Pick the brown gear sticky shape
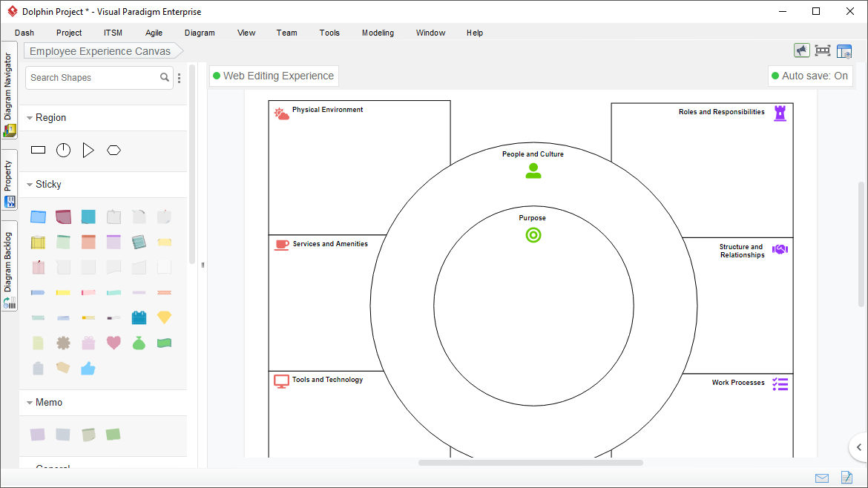 click(63, 343)
